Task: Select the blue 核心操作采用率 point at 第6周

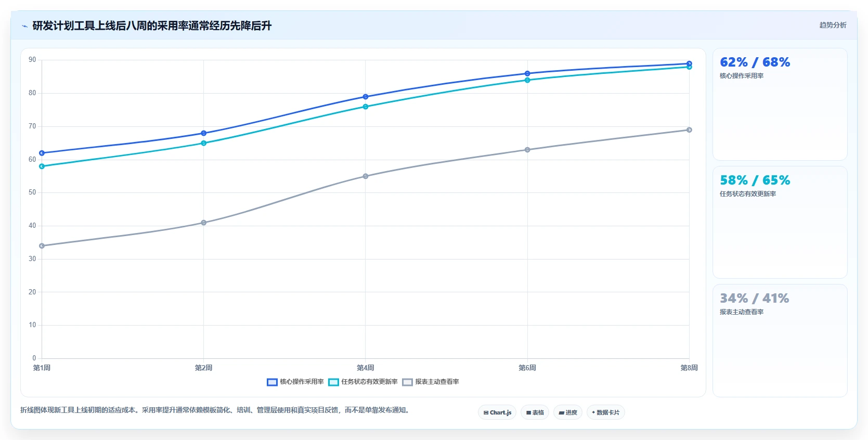Action: tap(527, 73)
